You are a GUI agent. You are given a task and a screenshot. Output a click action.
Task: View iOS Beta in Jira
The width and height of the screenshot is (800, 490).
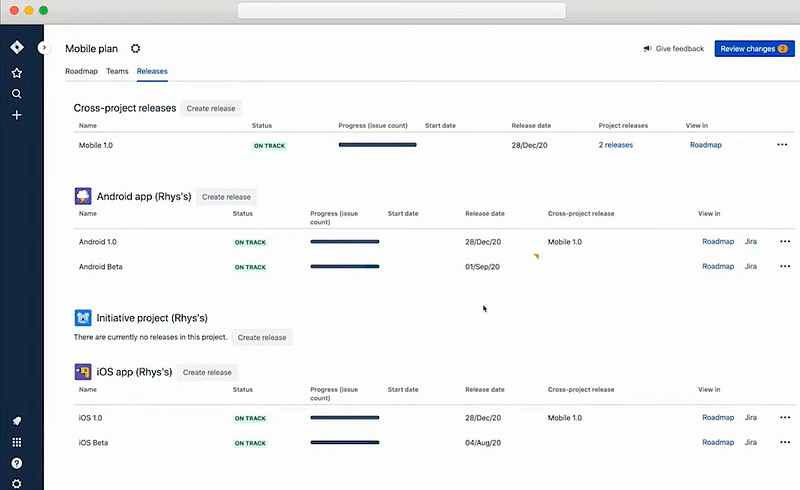coord(751,443)
